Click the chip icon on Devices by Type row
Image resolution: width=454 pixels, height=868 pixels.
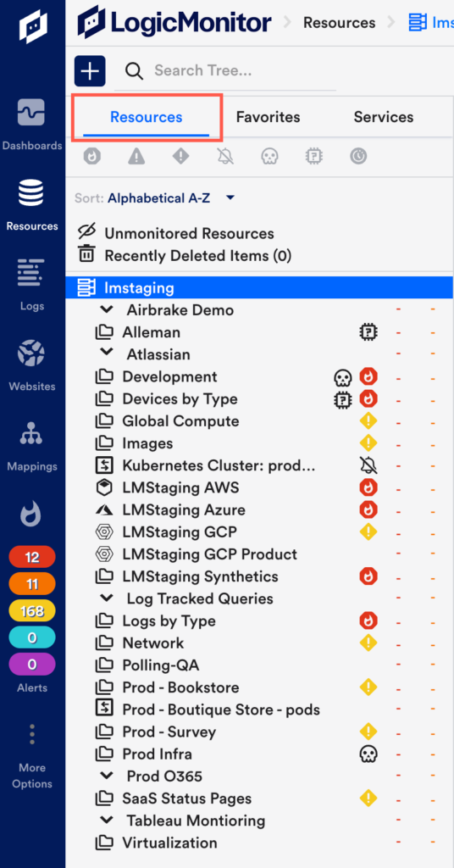coord(343,400)
